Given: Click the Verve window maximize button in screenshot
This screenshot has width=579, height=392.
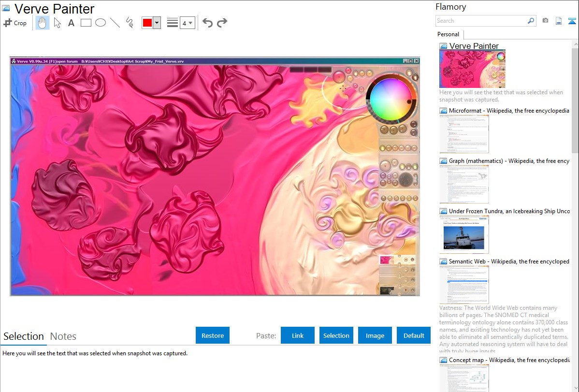Looking at the screenshot, I should (411, 61).
